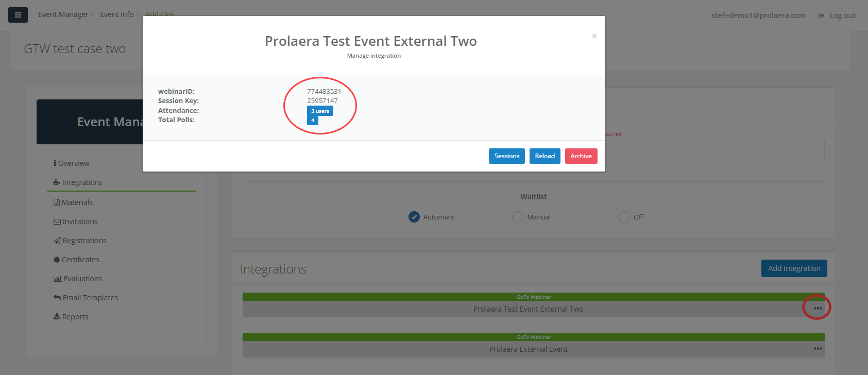868x375 pixels.
Task: Open Registrations paper-plane item
Action: 80,241
